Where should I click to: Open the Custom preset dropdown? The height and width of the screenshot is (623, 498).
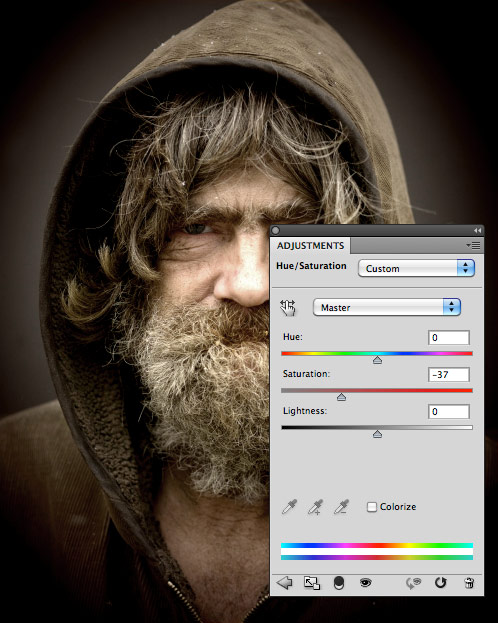(416, 268)
